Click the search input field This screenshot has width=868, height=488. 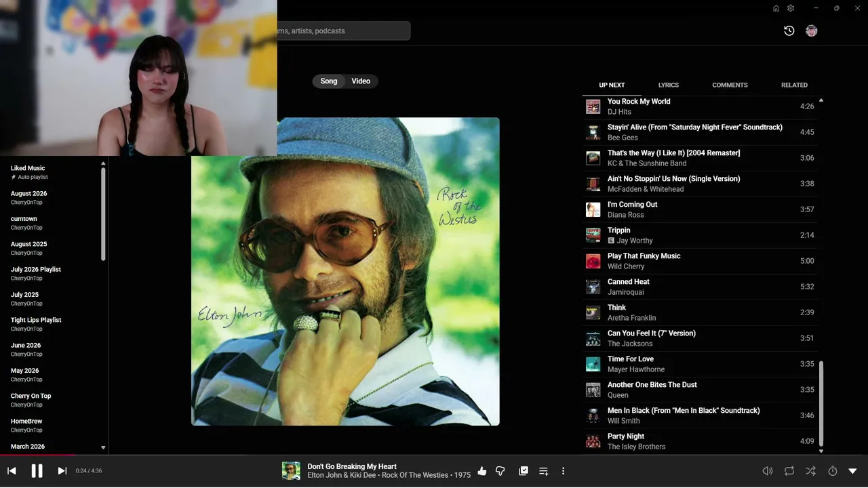click(x=343, y=30)
